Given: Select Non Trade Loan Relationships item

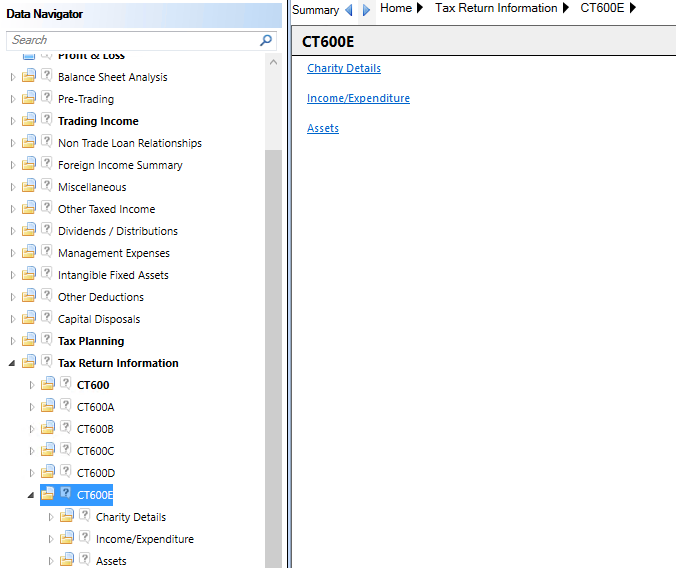Looking at the screenshot, I should [x=130, y=143].
